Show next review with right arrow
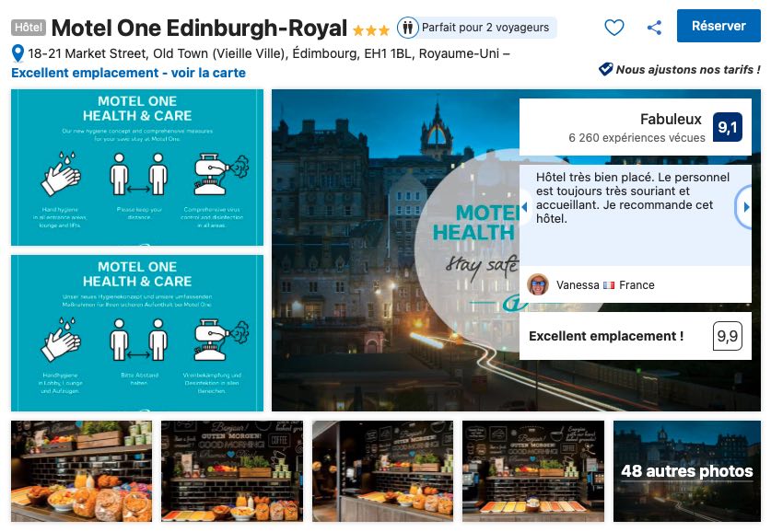 click(745, 207)
